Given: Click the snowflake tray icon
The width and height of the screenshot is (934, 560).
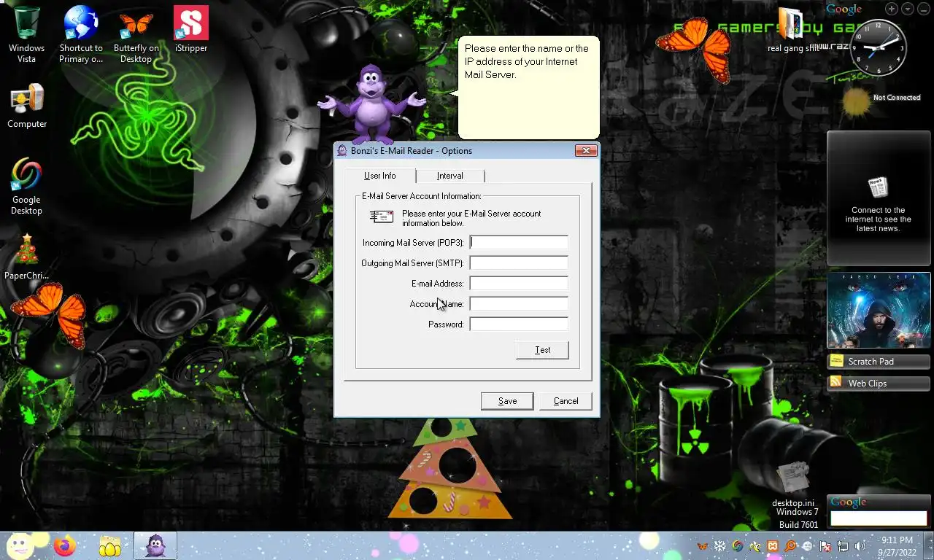Looking at the screenshot, I should [x=720, y=546].
